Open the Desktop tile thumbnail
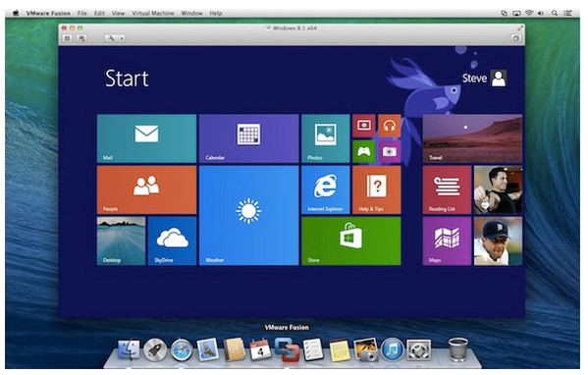 [x=121, y=241]
